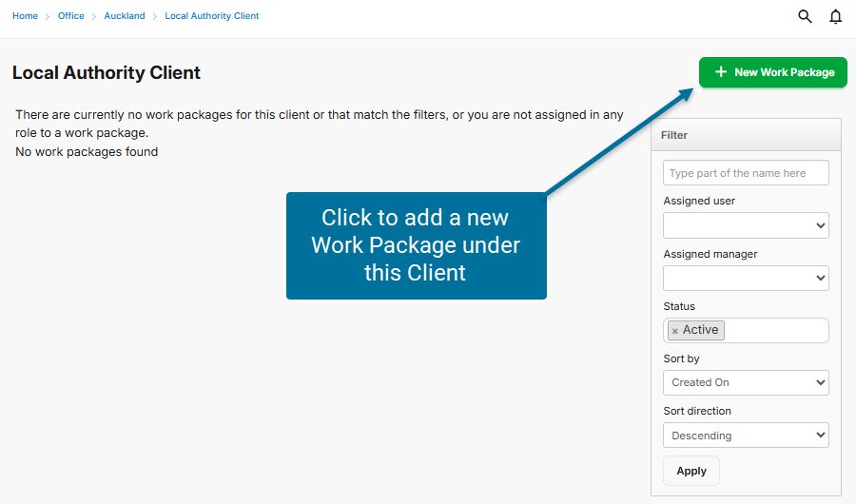Open the notifications bell
The width and height of the screenshot is (856, 504).
[836, 16]
